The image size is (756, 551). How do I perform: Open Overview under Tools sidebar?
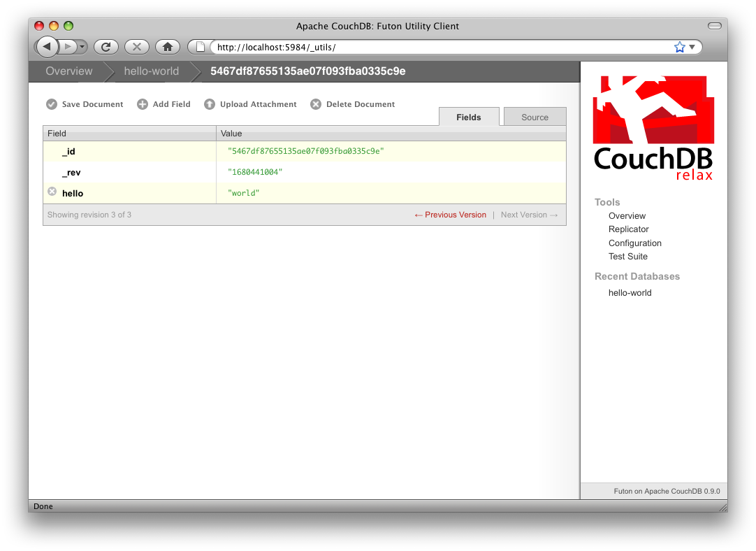(x=627, y=215)
